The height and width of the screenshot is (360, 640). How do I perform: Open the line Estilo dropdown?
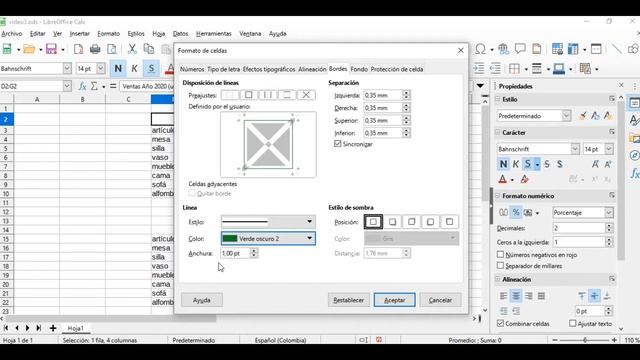pos(268,222)
